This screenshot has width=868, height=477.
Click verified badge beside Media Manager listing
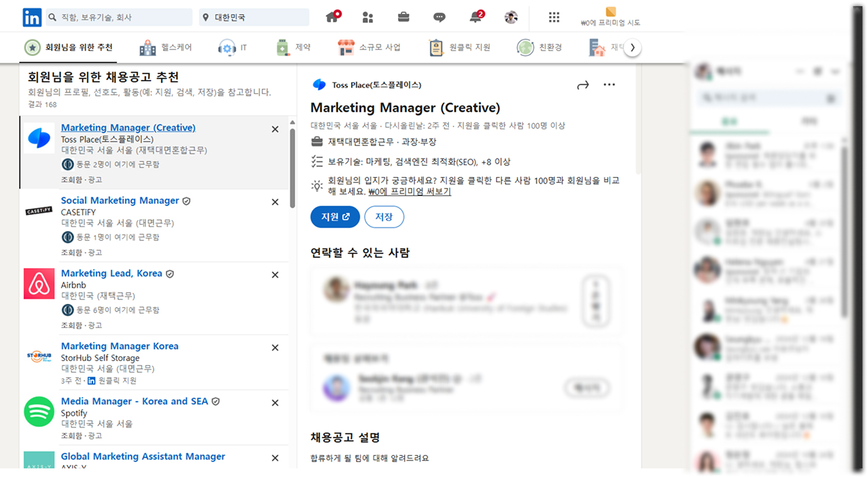pyautogui.click(x=216, y=402)
